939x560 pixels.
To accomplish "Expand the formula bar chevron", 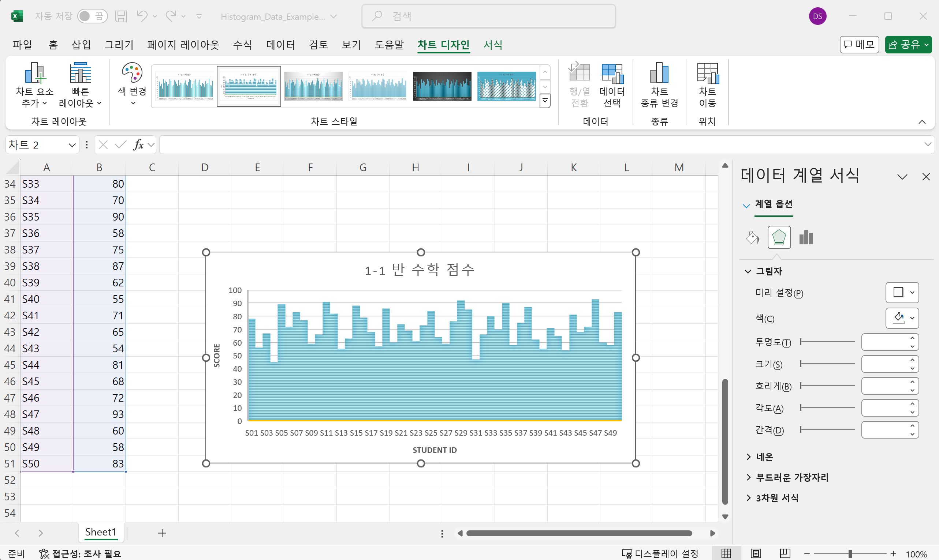I will (x=928, y=145).
